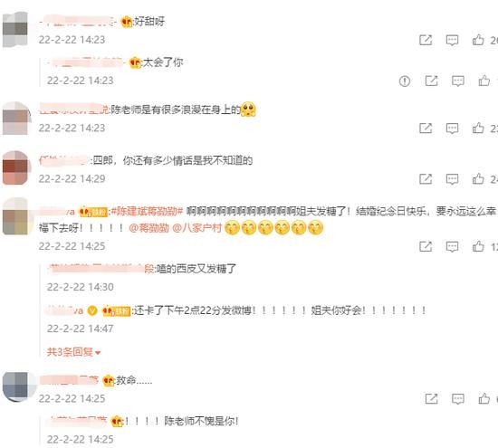Report the "太会了你" reply
This screenshot has height=448, width=498.
pos(405,81)
